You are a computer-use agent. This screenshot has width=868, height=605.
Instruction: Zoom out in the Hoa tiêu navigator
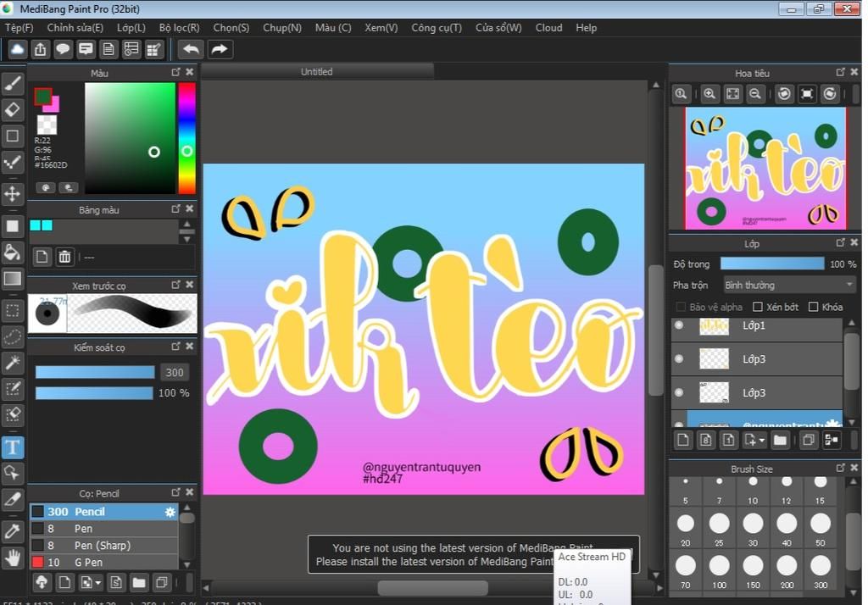755,94
